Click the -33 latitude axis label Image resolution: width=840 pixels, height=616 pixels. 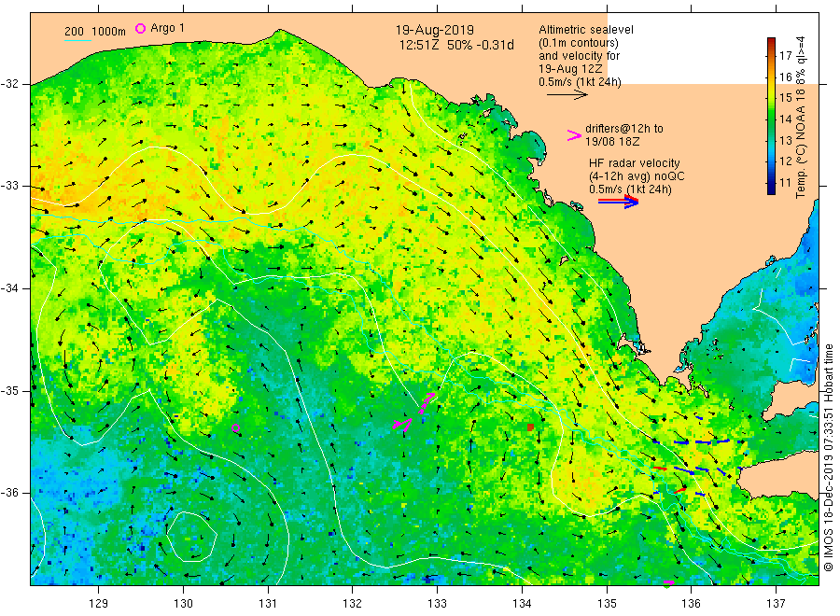[x=9, y=186]
